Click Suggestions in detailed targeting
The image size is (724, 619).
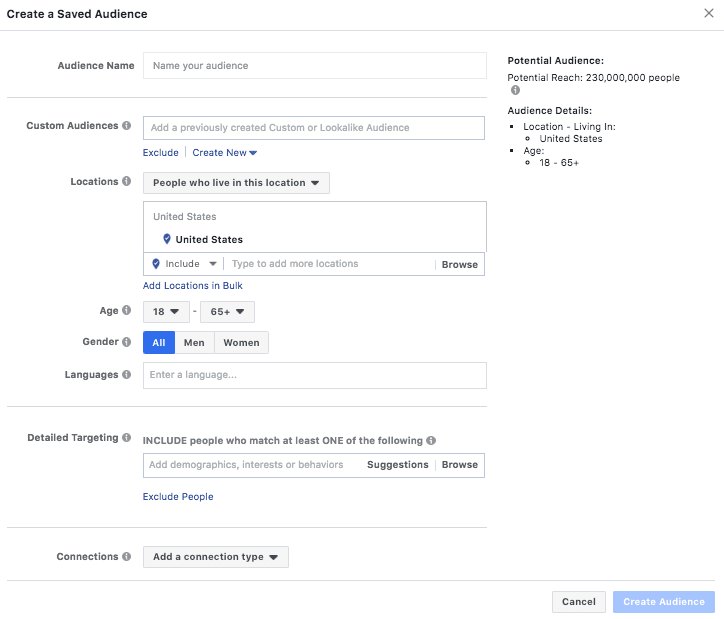[x=398, y=464]
